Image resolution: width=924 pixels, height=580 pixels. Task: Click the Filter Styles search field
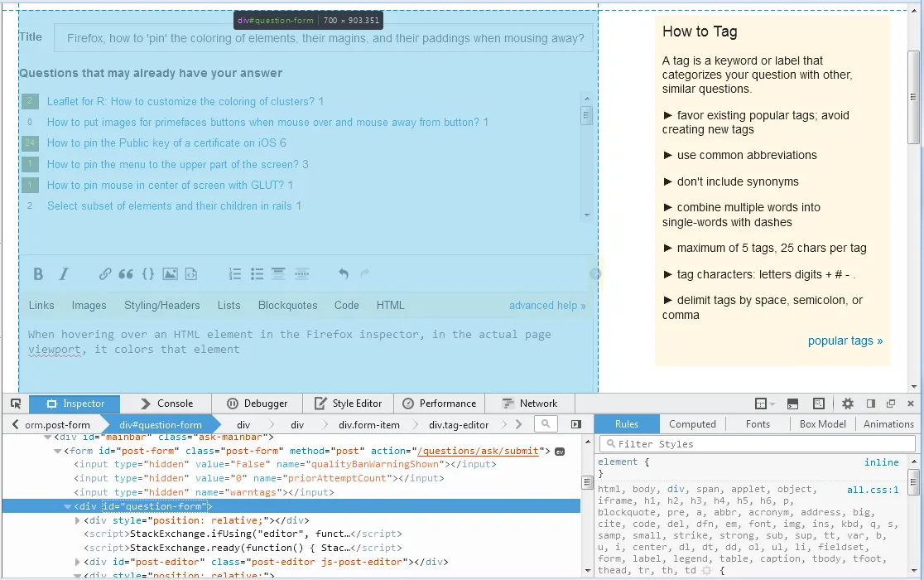(x=758, y=444)
